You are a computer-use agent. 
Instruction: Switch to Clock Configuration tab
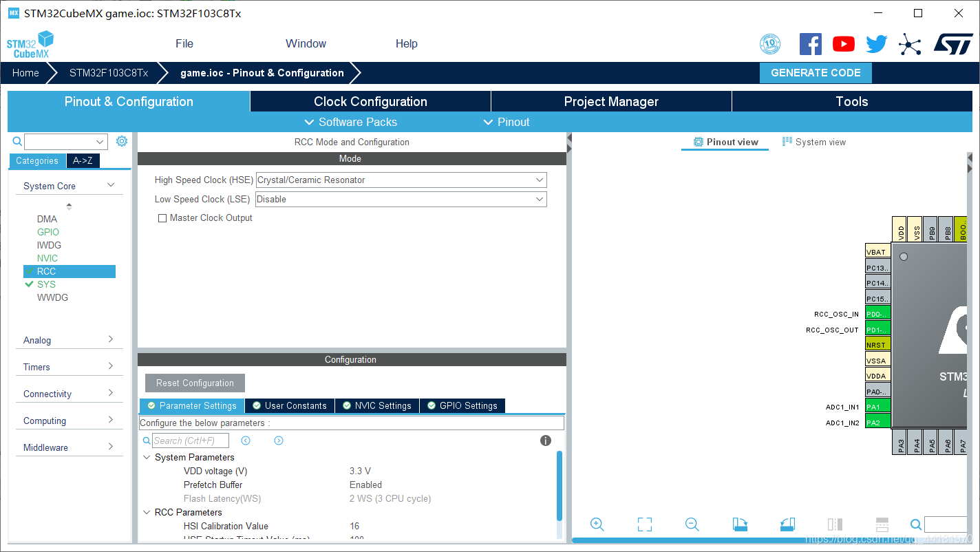[x=370, y=101]
